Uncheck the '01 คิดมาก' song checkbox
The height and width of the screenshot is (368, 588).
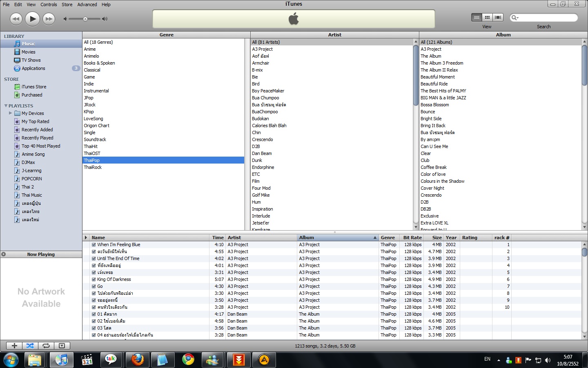94,314
